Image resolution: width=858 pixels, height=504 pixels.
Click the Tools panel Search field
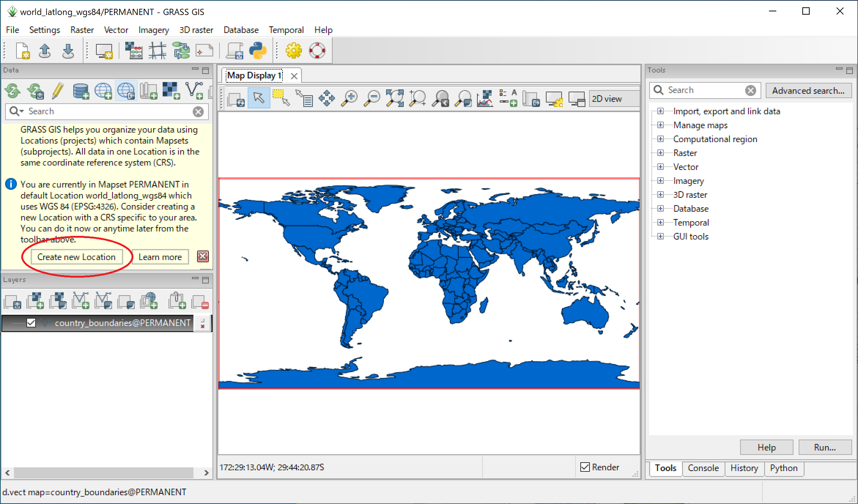703,90
